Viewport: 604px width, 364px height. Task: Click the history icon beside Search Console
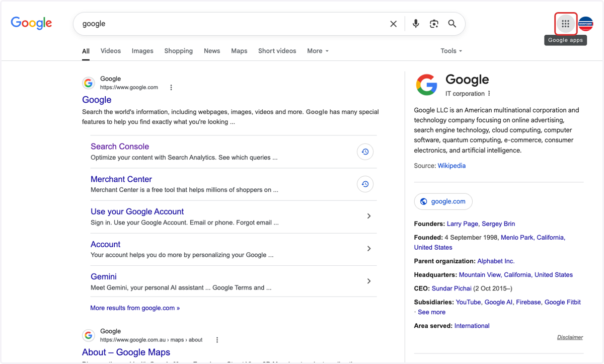(x=365, y=152)
